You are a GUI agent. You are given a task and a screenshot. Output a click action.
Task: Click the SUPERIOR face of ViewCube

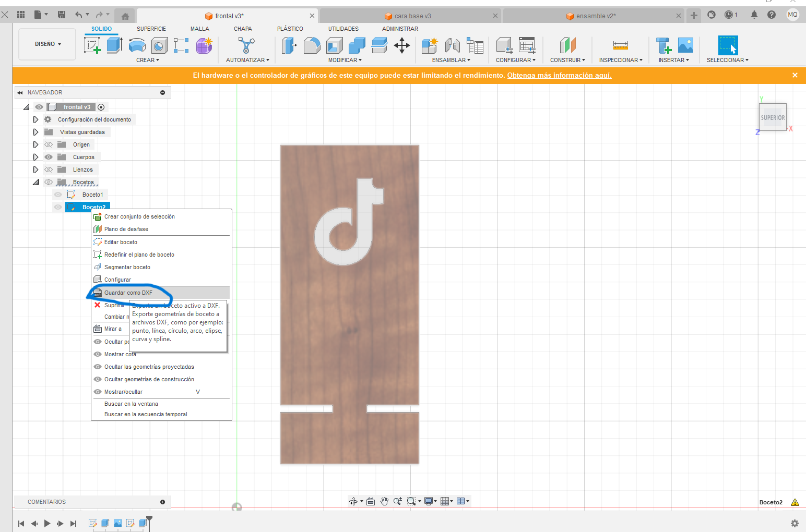[x=773, y=117]
